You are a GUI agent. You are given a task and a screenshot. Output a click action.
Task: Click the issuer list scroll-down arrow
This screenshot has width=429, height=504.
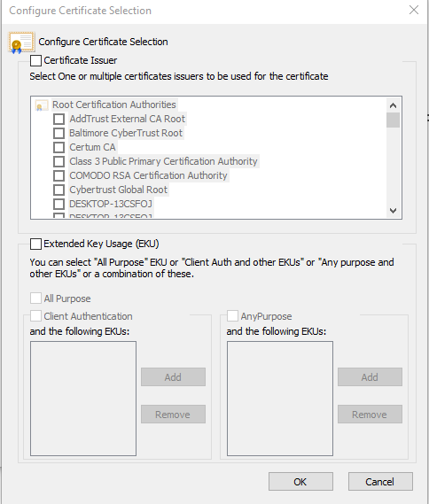[x=393, y=211]
